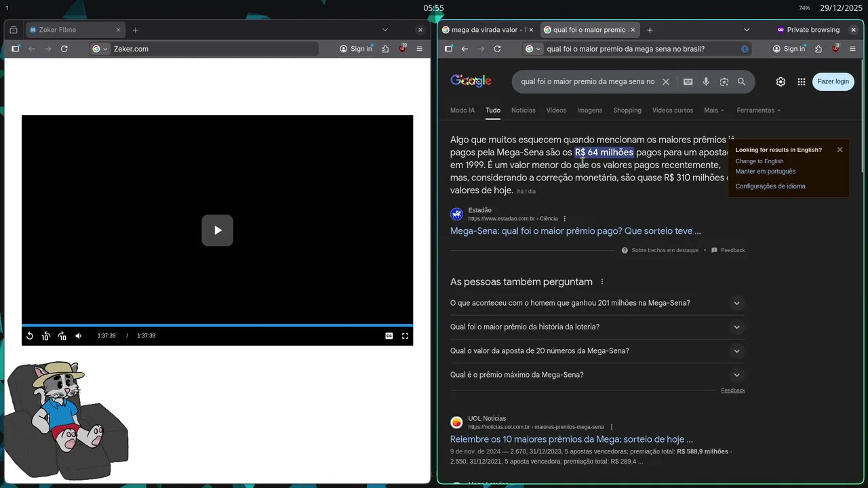
Task: Toggle closed captions in the video player
Action: pyautogui.click(x=389, y=335)
